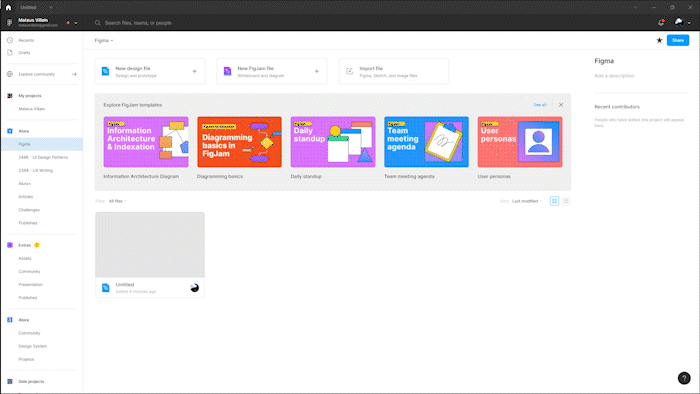Click the Drafts page icon
Viewport: 700px width, 394px height.
[x=10, y=52]
